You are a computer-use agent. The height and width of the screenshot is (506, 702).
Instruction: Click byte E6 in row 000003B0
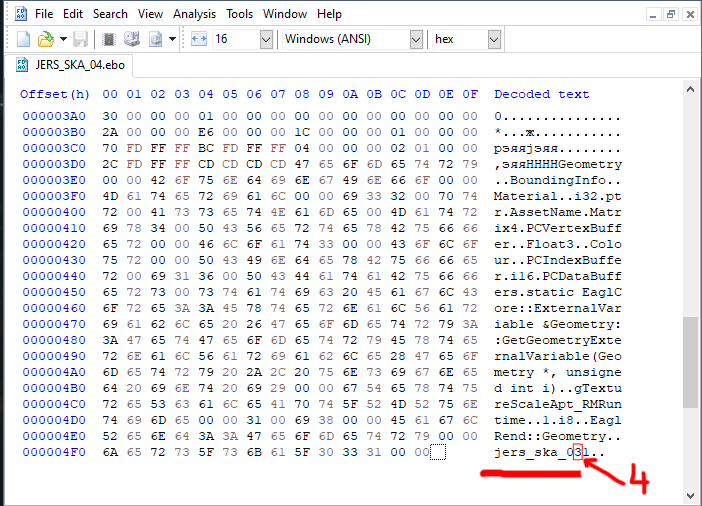[x=206, y=133]
